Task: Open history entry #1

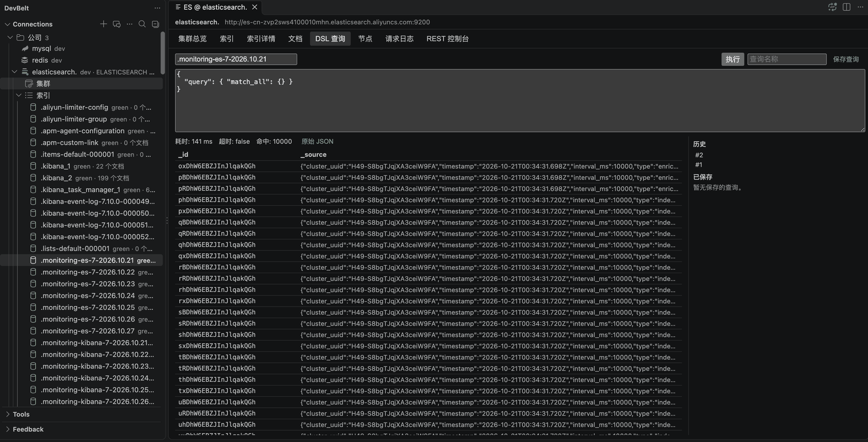Action: 699,165
